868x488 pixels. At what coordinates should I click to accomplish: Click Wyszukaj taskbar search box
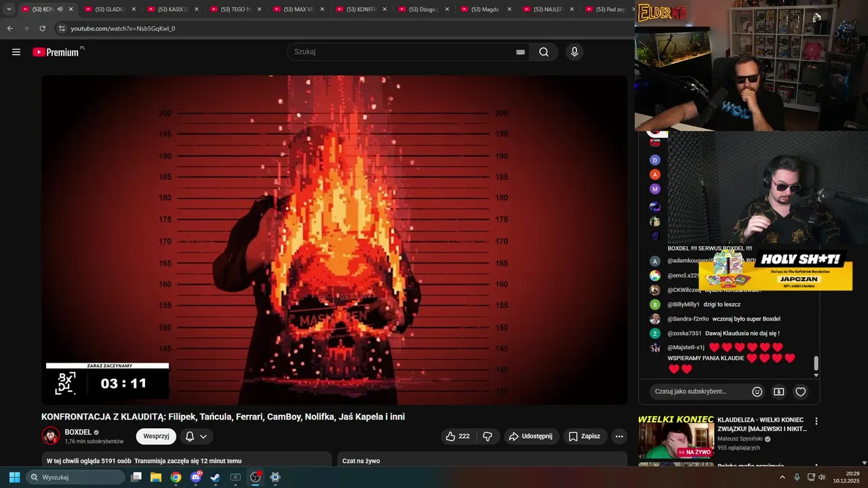(75, 477)
